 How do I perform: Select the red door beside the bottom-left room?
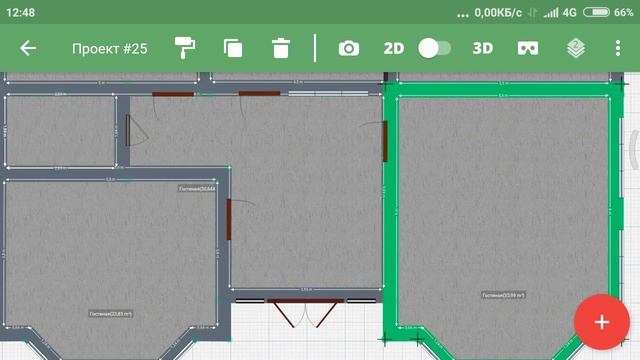(229, 219)
